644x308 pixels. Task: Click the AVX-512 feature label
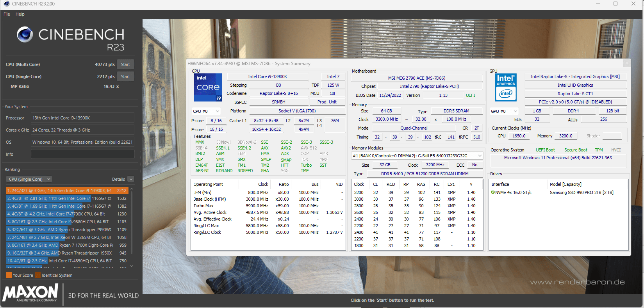pos(309,148)
